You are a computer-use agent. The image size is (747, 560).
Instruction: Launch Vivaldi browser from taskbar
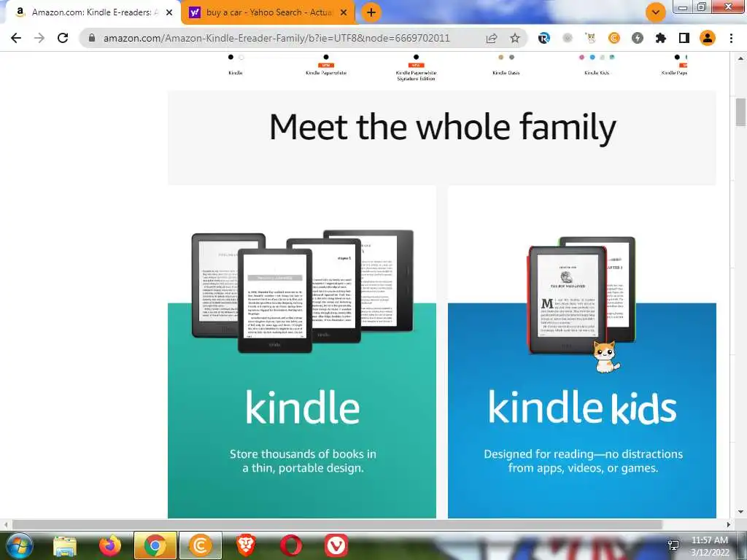tap(336, 545)
